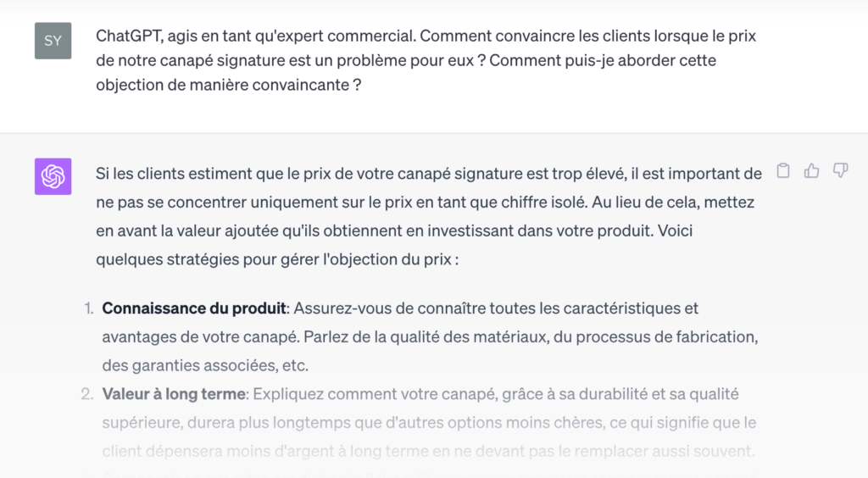
Task: Click the word ChatGPT in the user prompt
Action: pyautogui.click(x=129, y=36)
